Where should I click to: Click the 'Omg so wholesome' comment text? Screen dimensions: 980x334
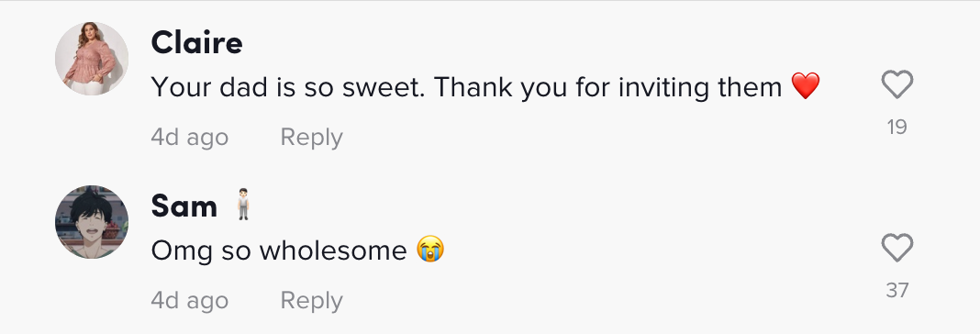point(279,250)
